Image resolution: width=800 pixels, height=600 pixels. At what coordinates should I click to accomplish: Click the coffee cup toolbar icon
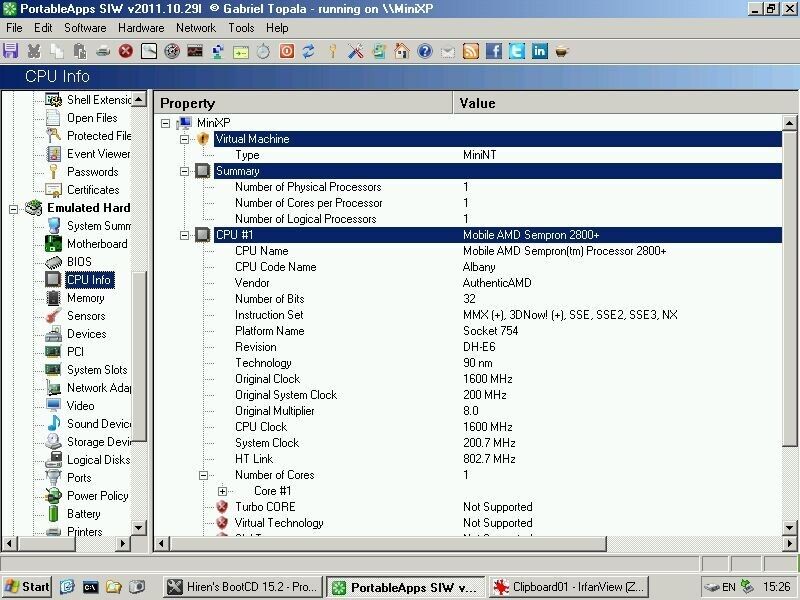click(x=562, y=51)
